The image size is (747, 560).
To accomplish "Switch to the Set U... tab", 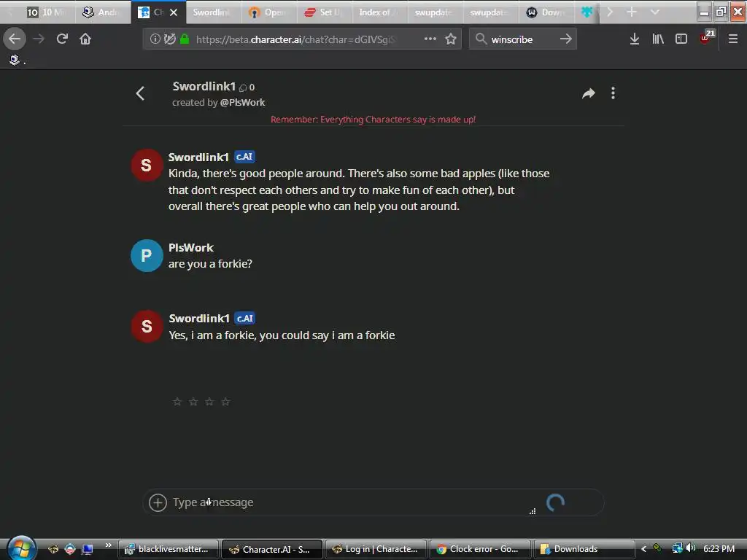I will [x=324, y=12].
